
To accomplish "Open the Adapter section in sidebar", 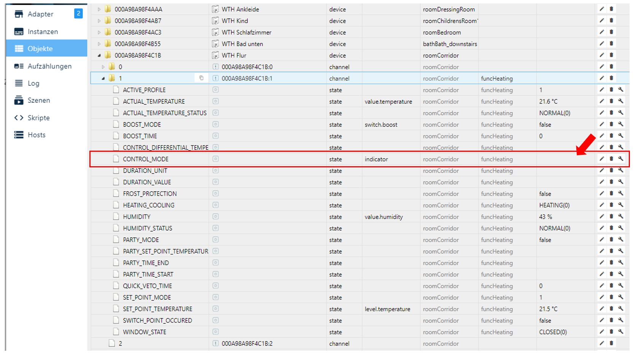I will point(40,14).
